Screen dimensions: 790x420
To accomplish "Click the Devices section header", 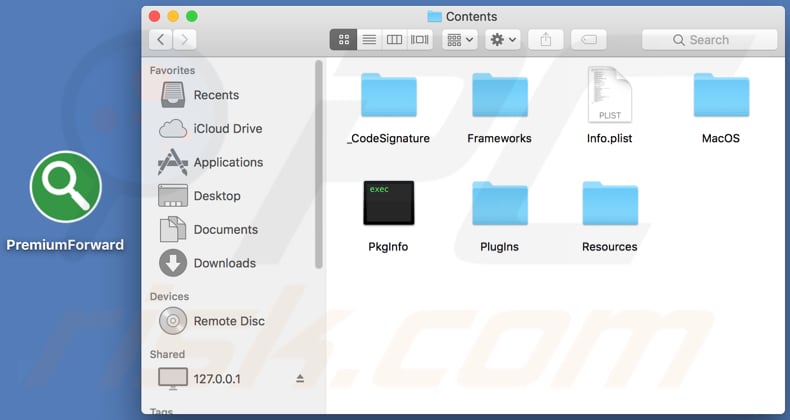I will click(x=169, y=297).
